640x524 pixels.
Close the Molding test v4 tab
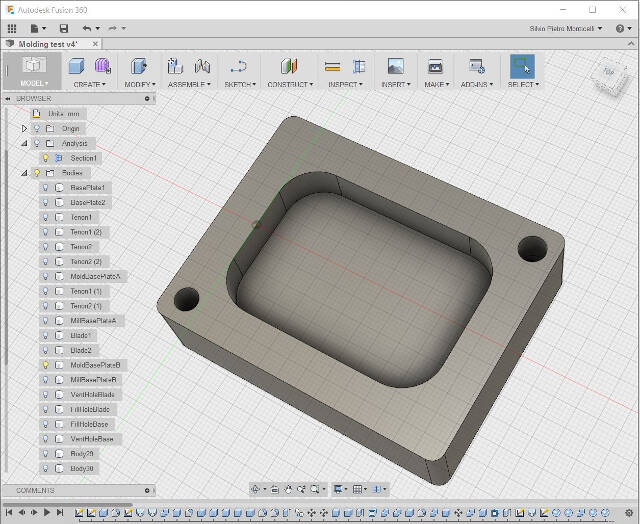[95, 44]
